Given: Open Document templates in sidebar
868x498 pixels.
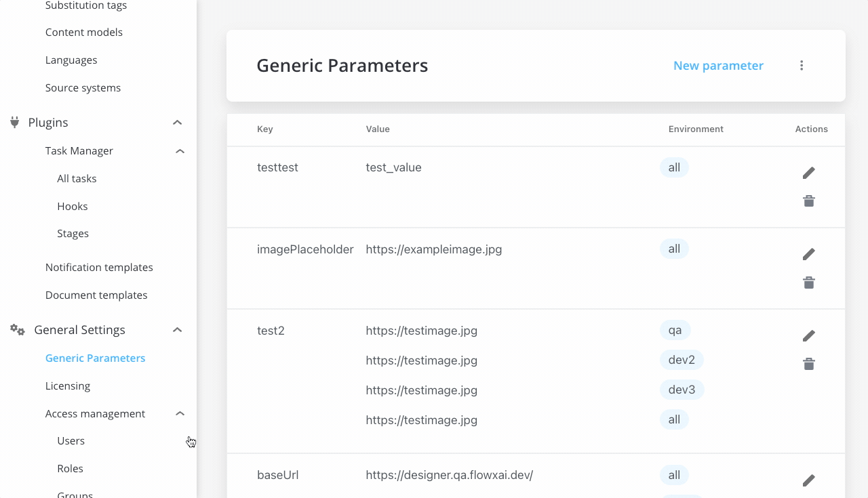Looking at the screenshot, I should coord(96,295).
